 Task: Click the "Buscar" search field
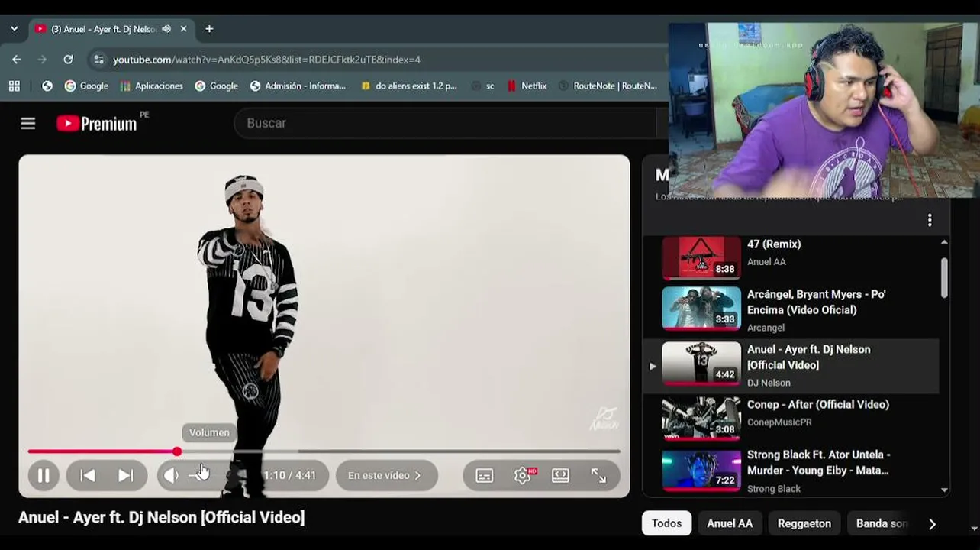(446, 123)
